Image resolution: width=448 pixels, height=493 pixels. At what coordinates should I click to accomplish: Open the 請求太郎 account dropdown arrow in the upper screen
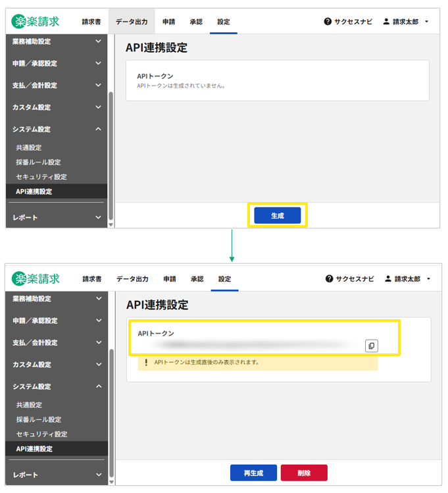(427, 22)
